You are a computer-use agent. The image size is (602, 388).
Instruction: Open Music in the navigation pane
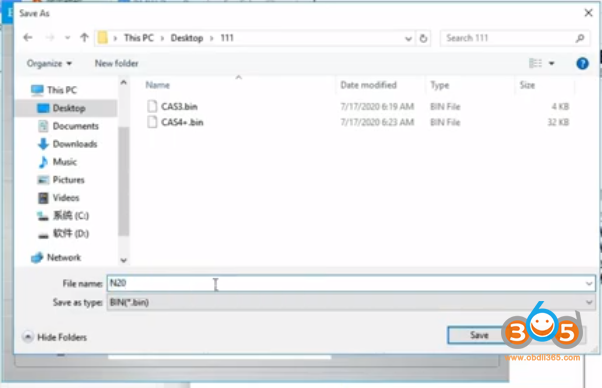click(x=64, y=162)
